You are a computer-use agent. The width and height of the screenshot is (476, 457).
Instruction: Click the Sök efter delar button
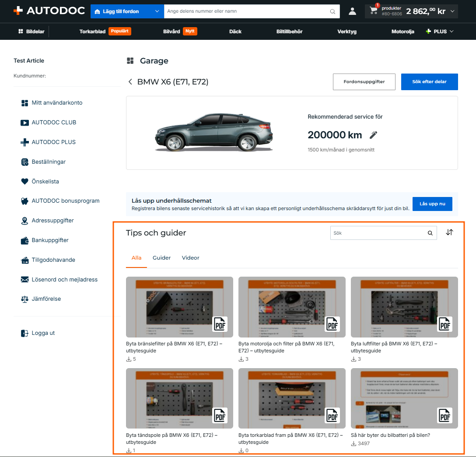coord(429,82)
